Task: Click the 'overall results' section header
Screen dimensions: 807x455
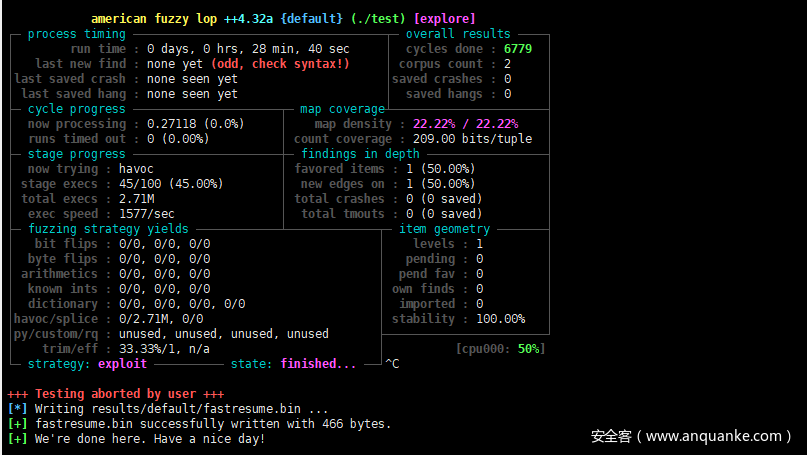Action: [458, 34]
